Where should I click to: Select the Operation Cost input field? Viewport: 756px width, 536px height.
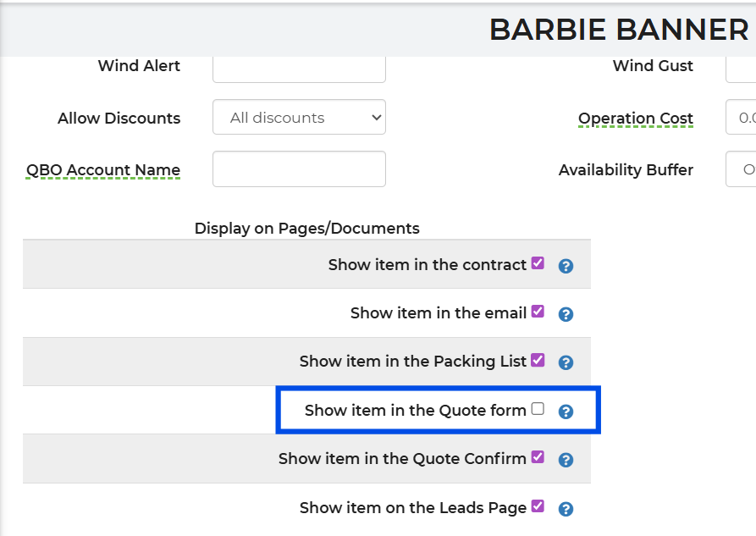[x=741, y=118]
